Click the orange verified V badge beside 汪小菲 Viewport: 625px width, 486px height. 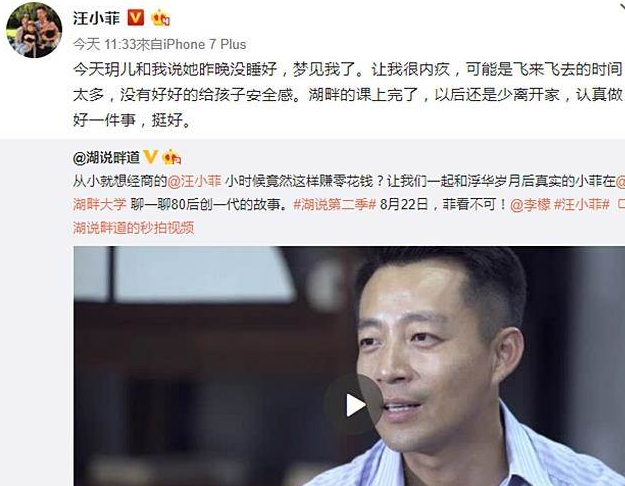(x=136, y=18)
